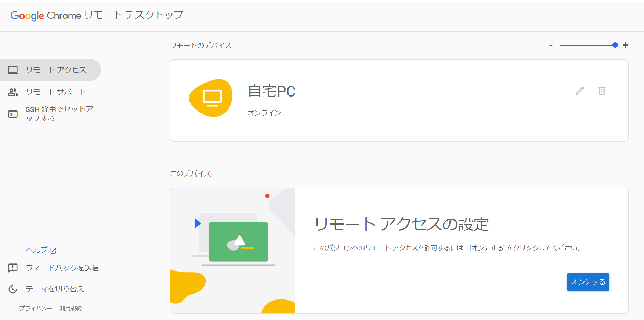Click the laptop icon beside リモート アクセス

[13, 70]
